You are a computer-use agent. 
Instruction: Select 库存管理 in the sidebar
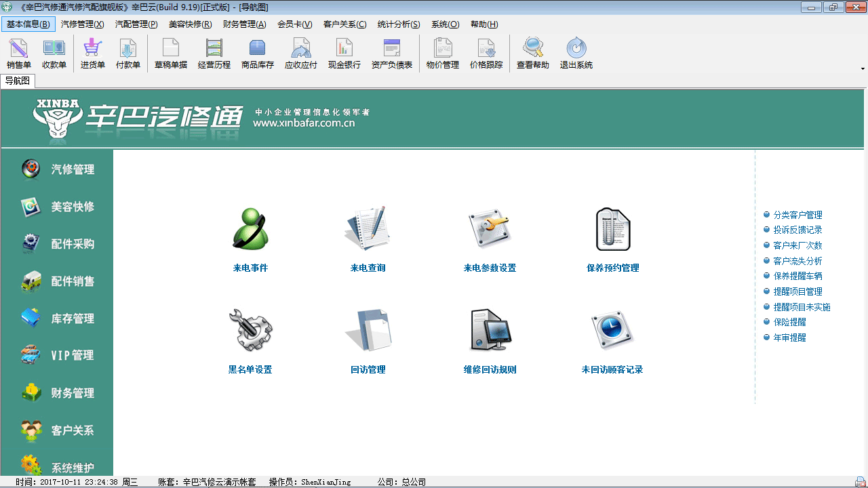click(58, 319)
